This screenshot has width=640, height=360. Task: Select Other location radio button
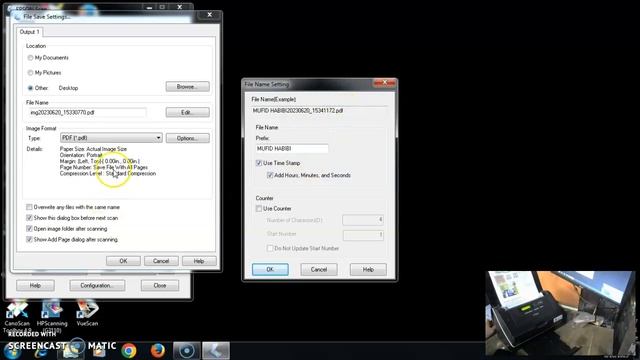pyautogui.click(x=30, y=88)
